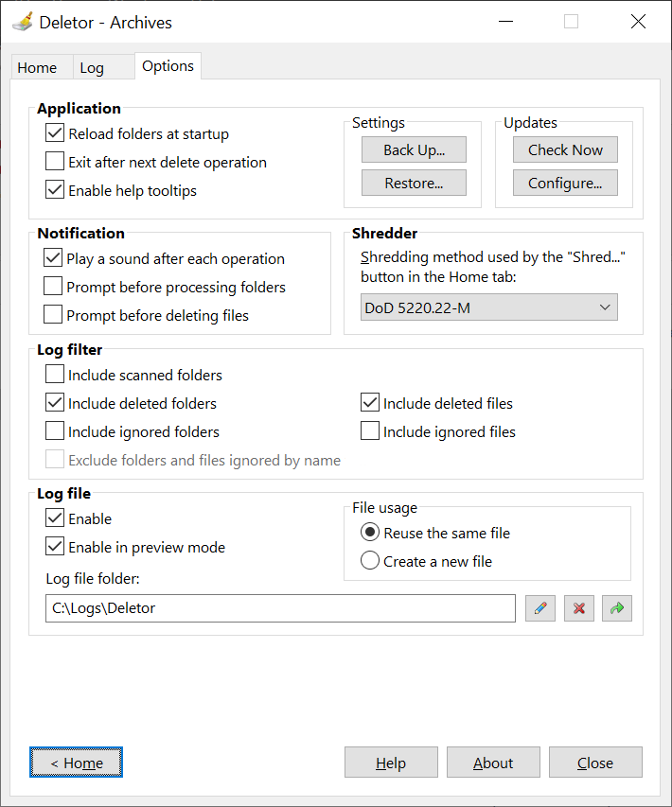Click the About button
The width and height of the screenshot is (672, 807).
(x=493, y=763)
